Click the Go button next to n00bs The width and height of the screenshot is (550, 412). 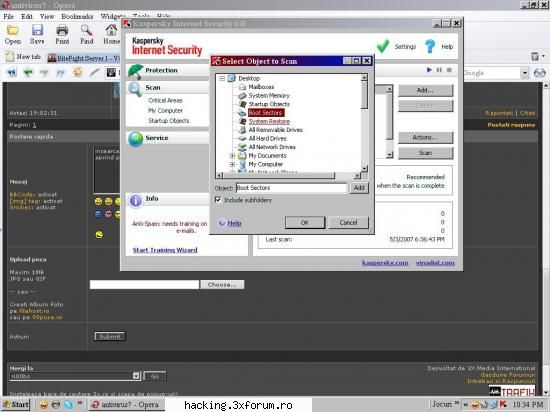pos(155,376)
